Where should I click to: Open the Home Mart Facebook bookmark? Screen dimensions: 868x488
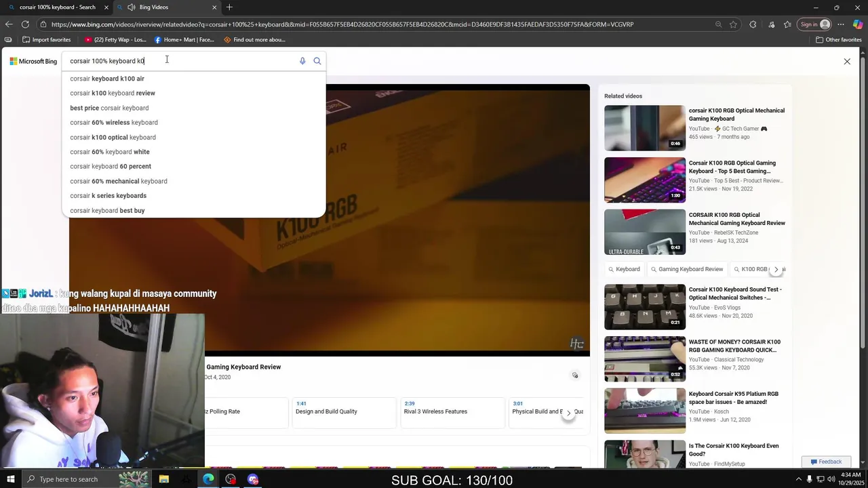184,40
